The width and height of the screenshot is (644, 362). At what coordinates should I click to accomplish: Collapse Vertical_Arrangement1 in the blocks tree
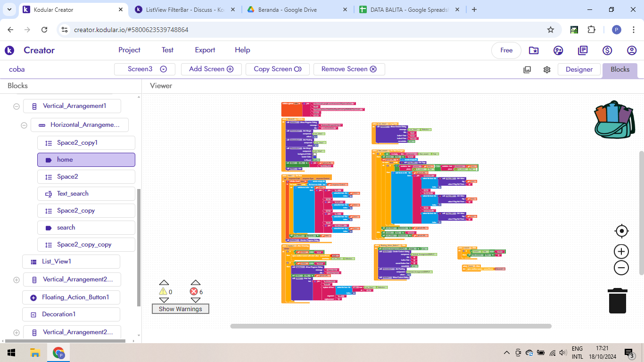pos(17,106)
